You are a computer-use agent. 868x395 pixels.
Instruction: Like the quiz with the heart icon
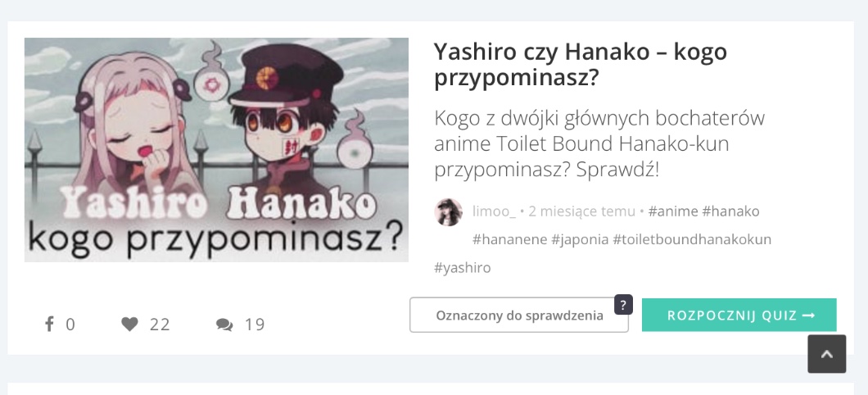[x=129, y=324]
